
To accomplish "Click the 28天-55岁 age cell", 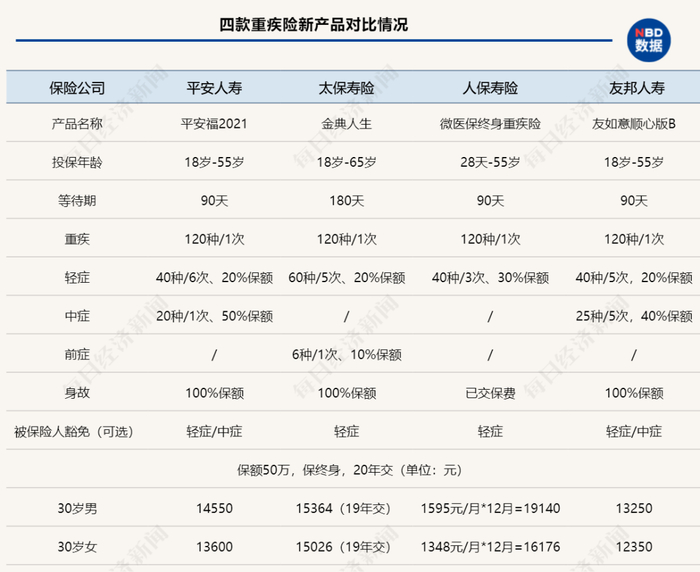I will click(490, 162).
